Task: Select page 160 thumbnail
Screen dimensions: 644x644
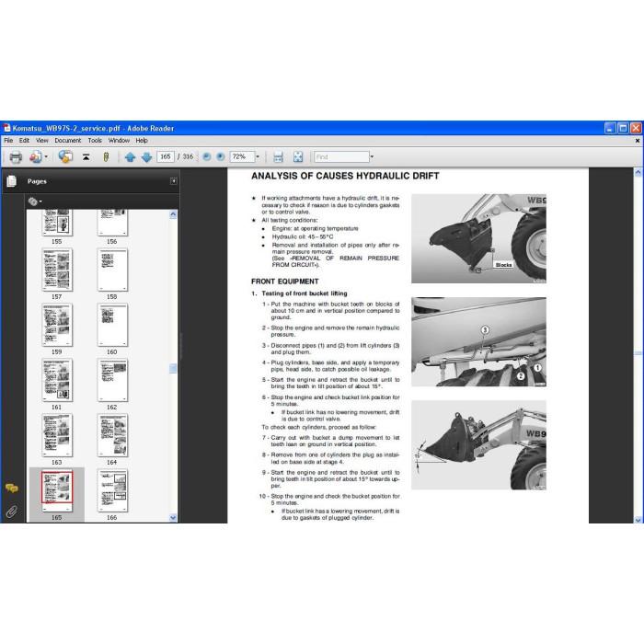Action: 112,325
